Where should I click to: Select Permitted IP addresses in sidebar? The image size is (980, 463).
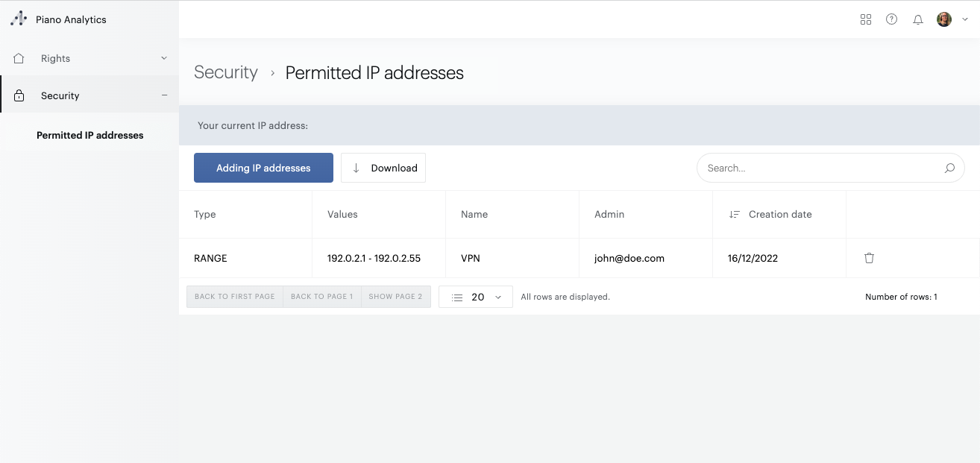point(89,135)
